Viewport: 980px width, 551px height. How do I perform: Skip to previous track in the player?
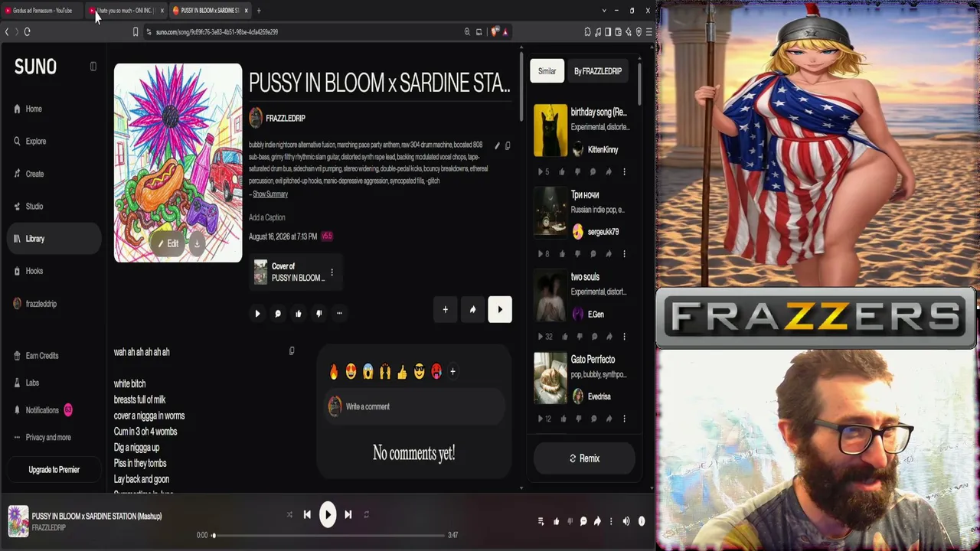307,515
